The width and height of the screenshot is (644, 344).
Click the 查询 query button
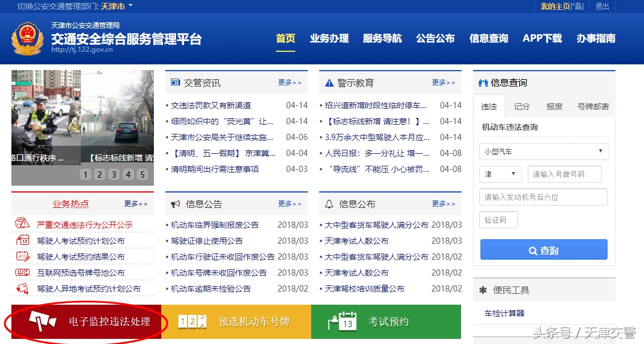[x=543, y=249]
